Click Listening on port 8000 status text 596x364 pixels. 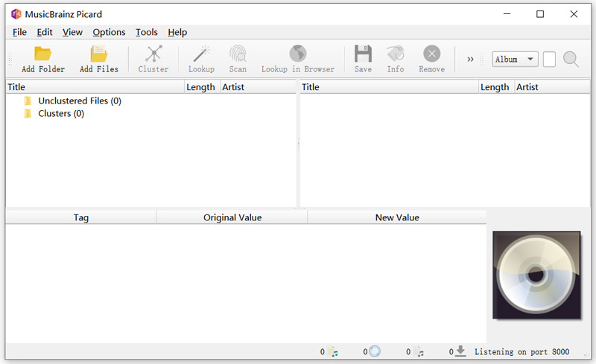point(522,352)
